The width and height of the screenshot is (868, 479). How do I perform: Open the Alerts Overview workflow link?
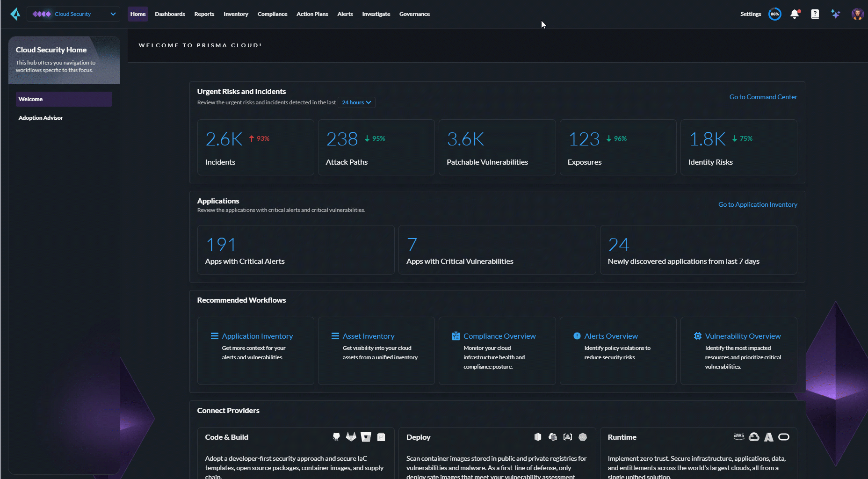(x=611, y=336)
